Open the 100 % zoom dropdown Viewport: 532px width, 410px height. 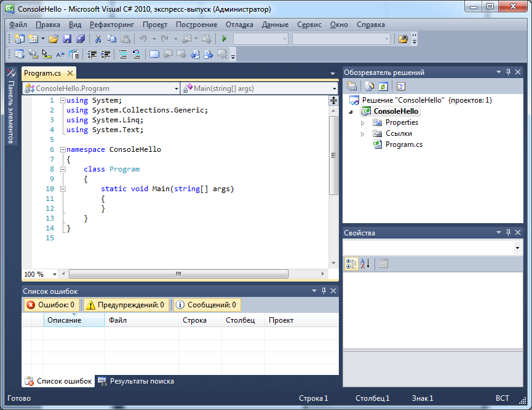(55, 274)
